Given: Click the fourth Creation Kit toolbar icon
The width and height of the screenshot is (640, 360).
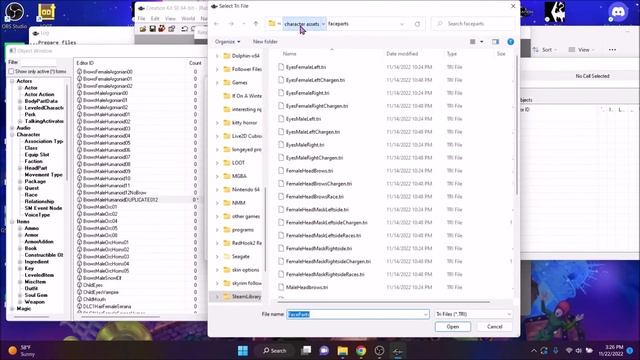Looking at the screenshot, I should [x=172, y=29].
